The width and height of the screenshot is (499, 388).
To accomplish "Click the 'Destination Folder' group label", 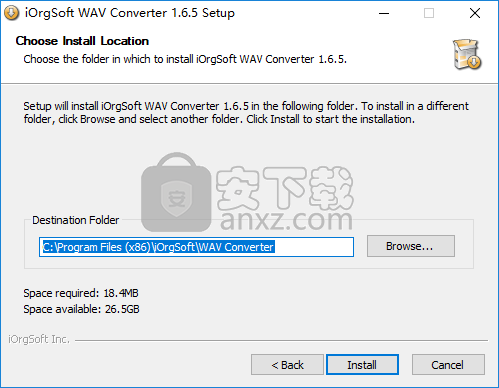I will 75,220.
